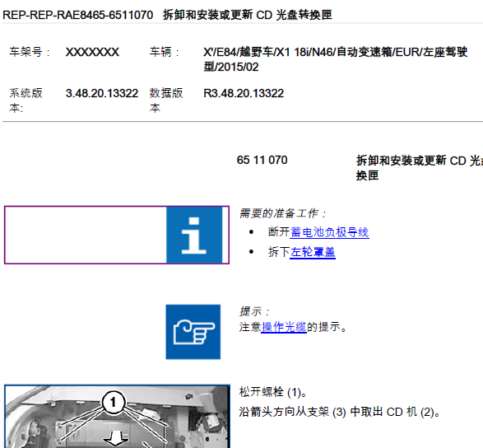Viewport: 483px width, 448px height.
Task: Click the CD changer illustration thumbnail
Action: [117, 416]
